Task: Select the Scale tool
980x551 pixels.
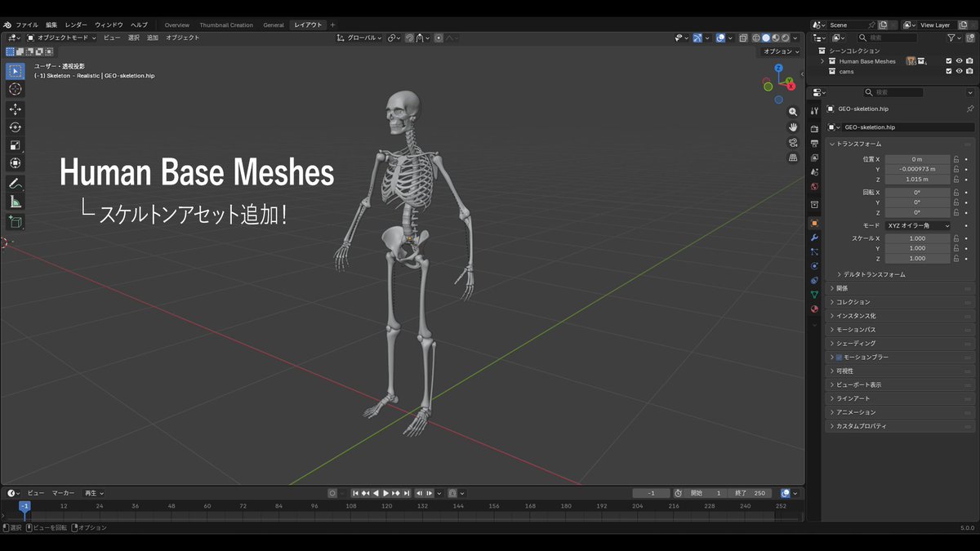Action: click(x=15, y=144)
